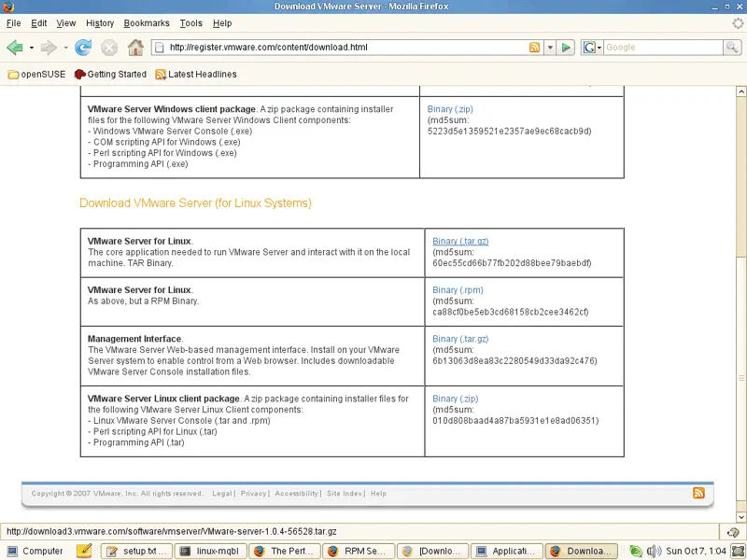Open the Accessibility footer link

coord(296,494)
